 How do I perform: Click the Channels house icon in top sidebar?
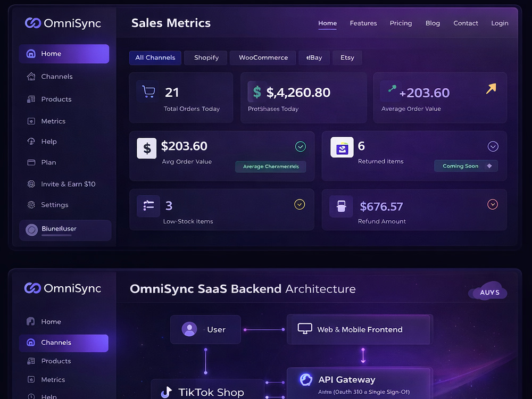31,76
